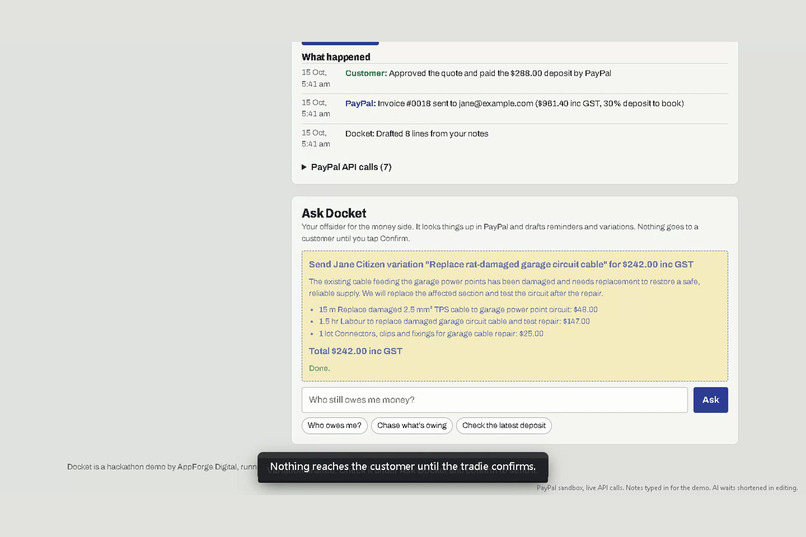
Task: Click the 'Ask Docket' heading
Action: pos(334,213)
